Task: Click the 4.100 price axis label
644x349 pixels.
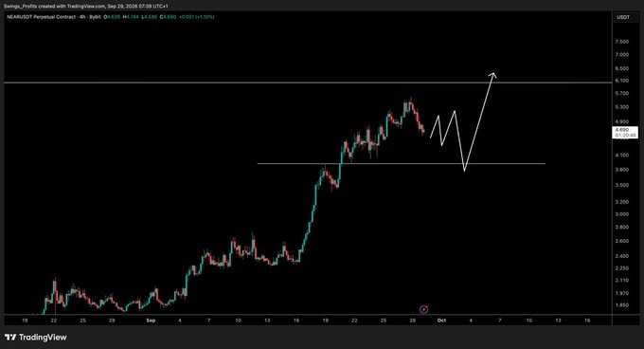Action: click(622, 155)
